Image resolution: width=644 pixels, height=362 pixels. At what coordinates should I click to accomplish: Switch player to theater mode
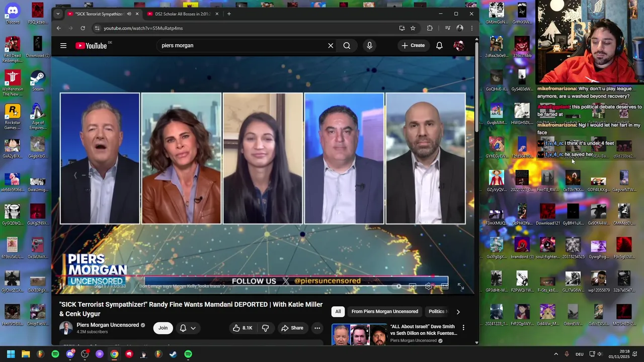pyautogui.click(x=444, y=286)
